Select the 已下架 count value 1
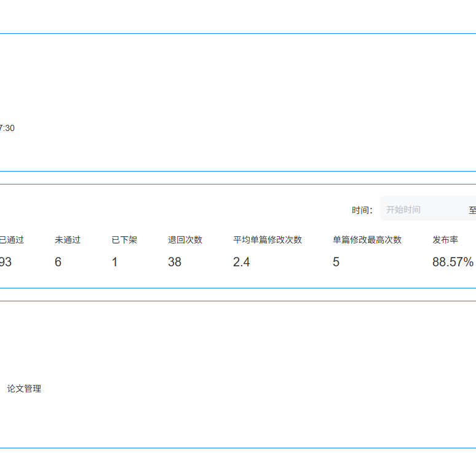 tap(114, 262)
